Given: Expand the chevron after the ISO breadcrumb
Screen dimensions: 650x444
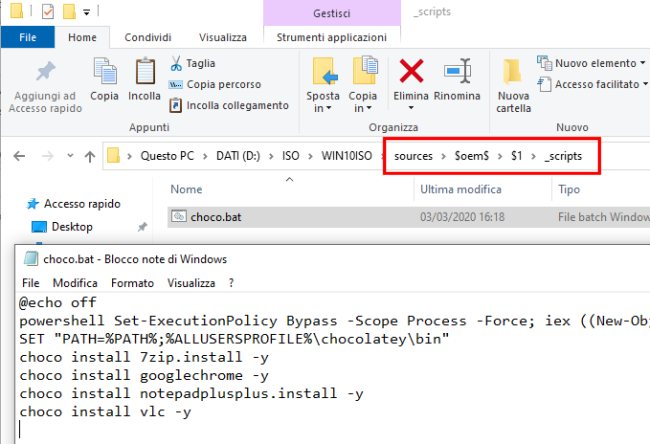Looking at the screenshot, I should tap(310, 156).
